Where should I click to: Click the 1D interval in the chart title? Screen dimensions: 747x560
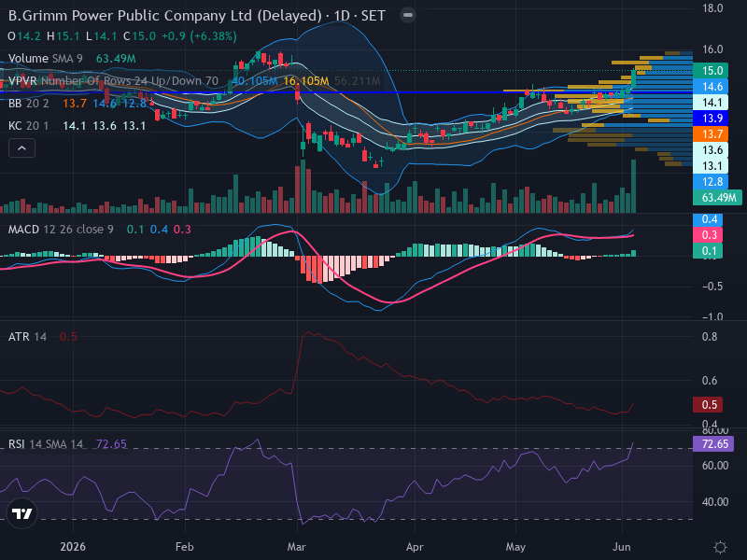342,16
